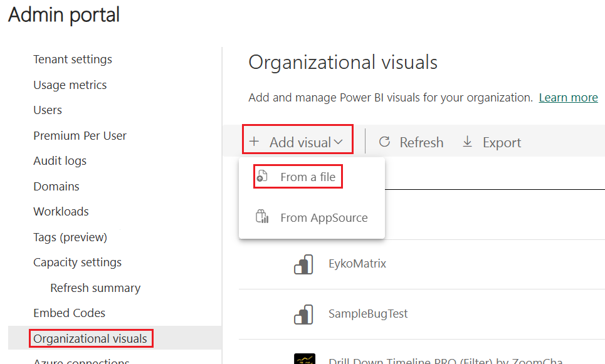
Task: Click the SampleBugTest visual icon
Action: click(x=303, y=314)
